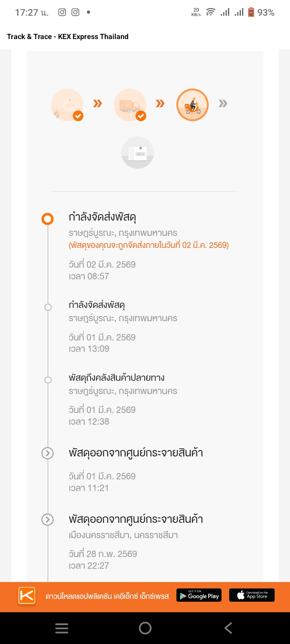This screenshot has height=644, width=290.
Task: Tap the battery indicator in status bar
Action: [251, 12]
